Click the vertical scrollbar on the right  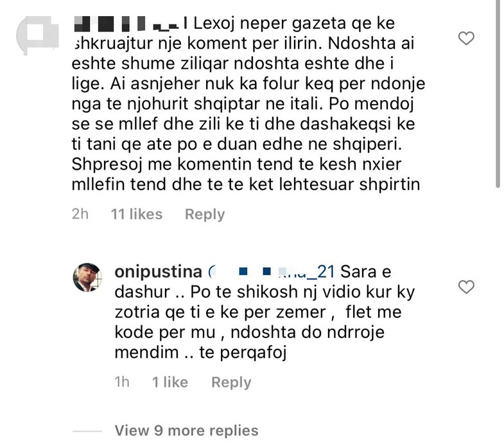tap(498, 96)
